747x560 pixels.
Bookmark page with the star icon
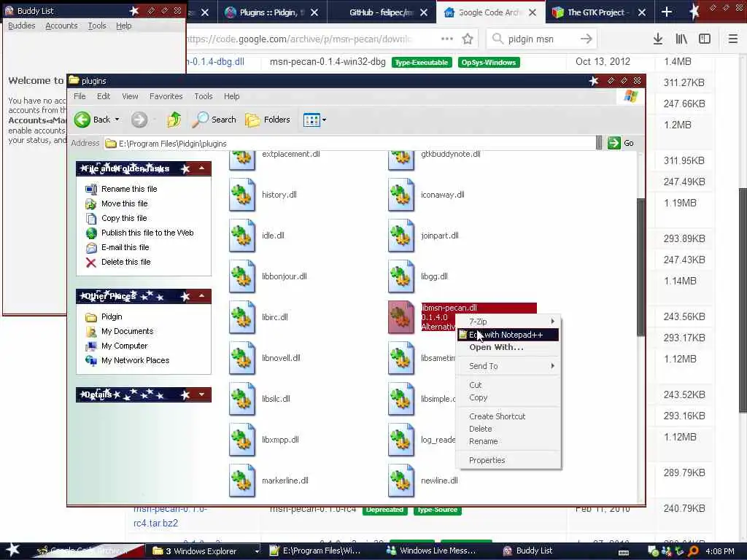pos(468,39)
